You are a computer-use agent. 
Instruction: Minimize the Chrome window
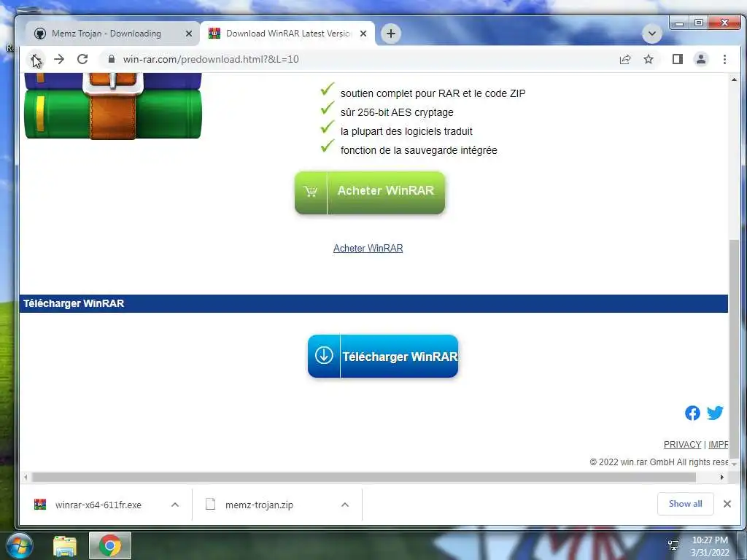pos(679,23)
